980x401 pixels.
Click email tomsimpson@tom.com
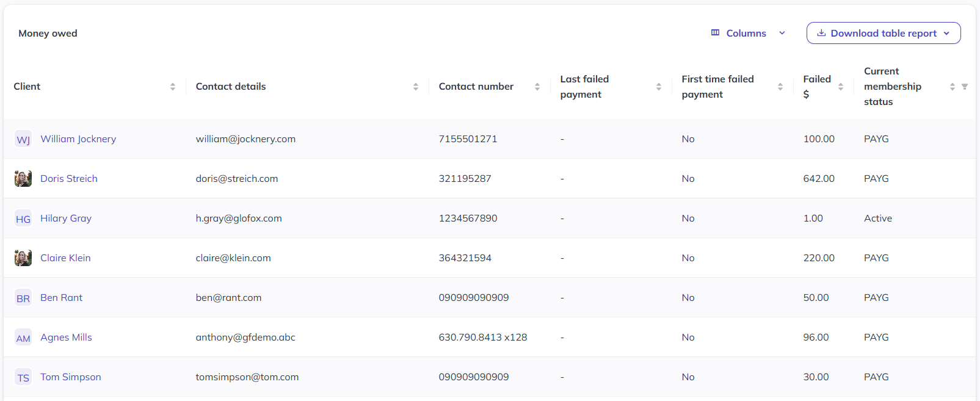pyautogui.click(x=247, y=377)
